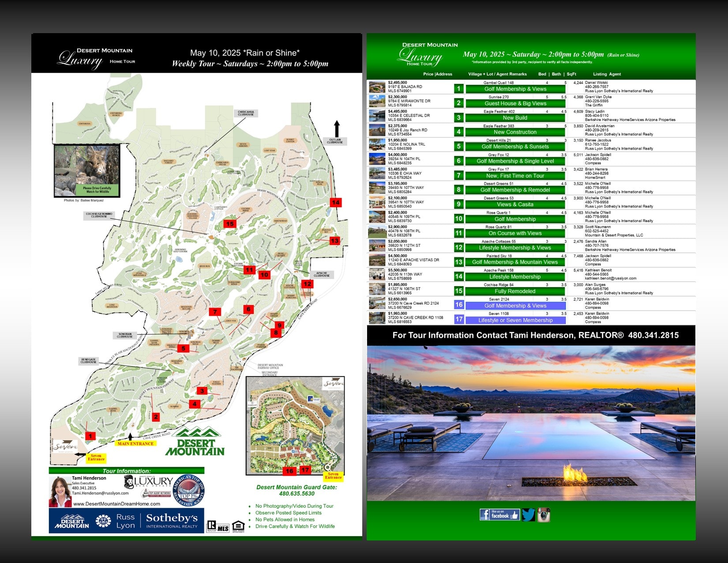Click 'Lifestyle or Seven Membership' blue bar

point(515,320)
